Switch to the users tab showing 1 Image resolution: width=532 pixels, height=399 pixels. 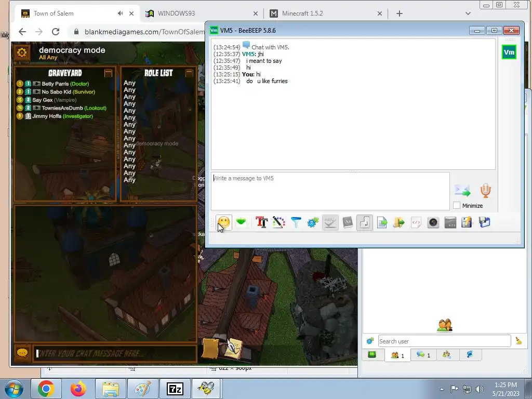pos(397,355)
